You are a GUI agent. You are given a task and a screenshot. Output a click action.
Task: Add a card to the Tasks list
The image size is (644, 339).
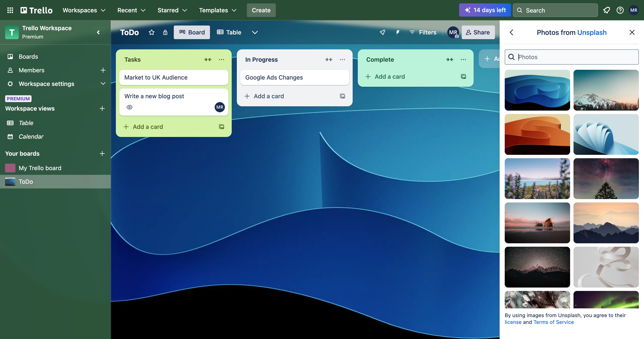pos(148,127)
